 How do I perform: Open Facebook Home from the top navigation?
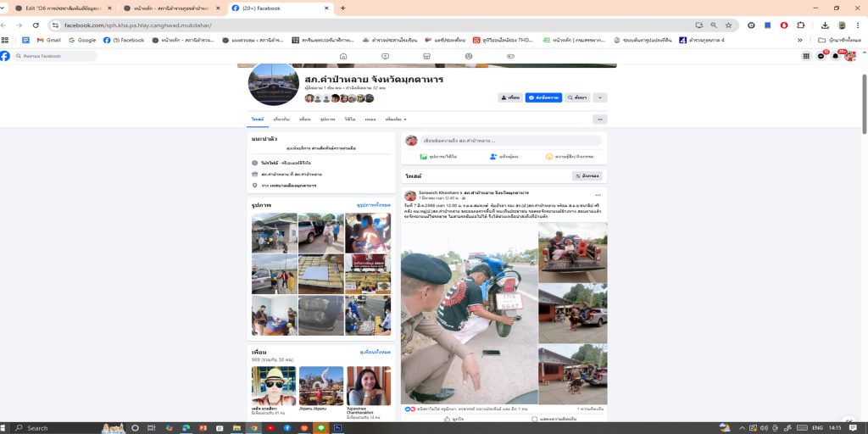343,56
